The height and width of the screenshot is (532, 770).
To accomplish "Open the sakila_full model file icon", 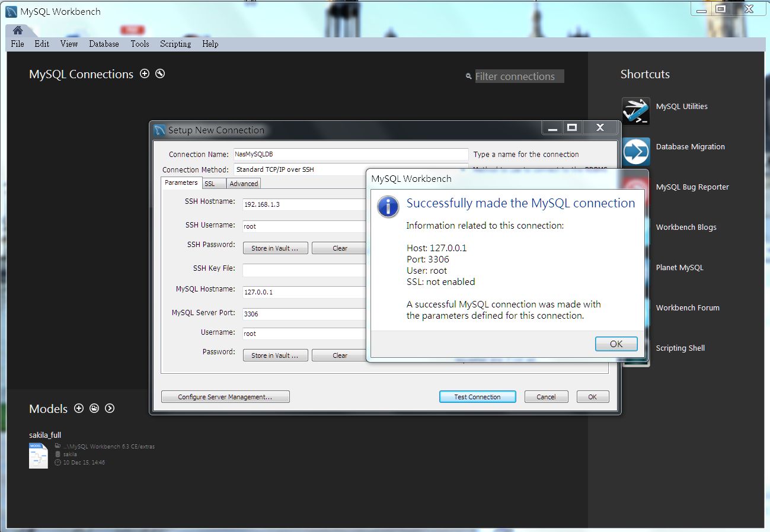I will [x=39, y=455].
